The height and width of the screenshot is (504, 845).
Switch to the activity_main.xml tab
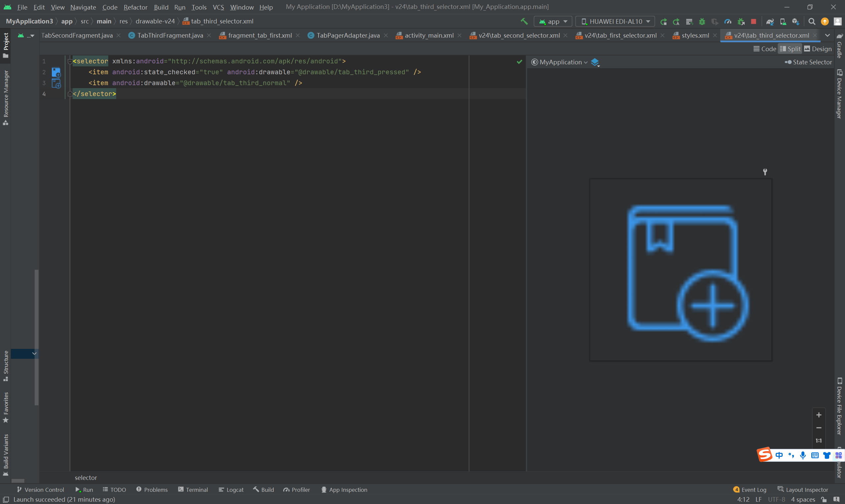click(429, 35)
